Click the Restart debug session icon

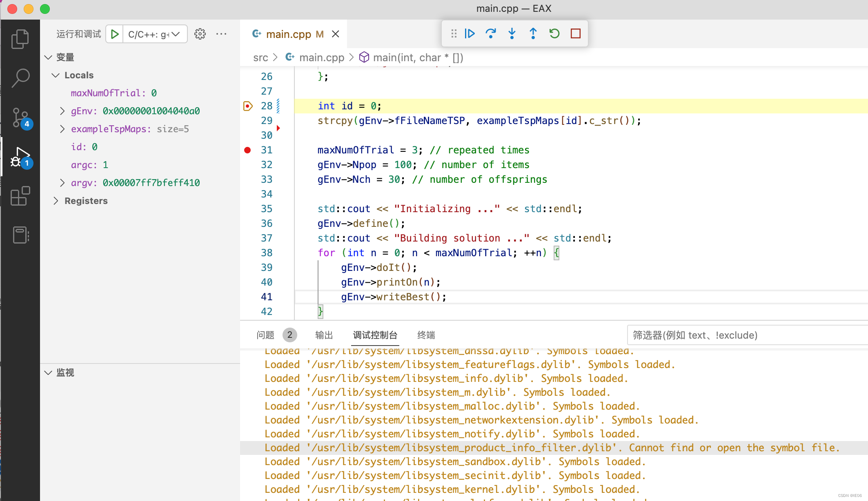(553, 33)
